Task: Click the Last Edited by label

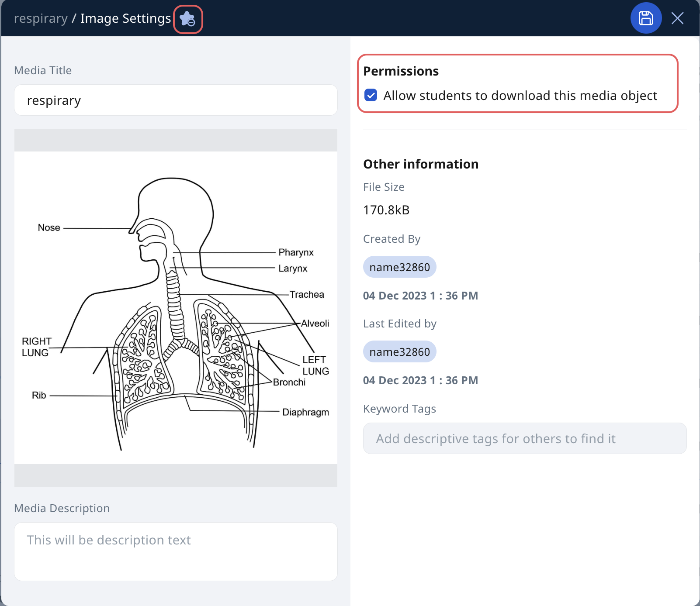Action: coord(400,324)
